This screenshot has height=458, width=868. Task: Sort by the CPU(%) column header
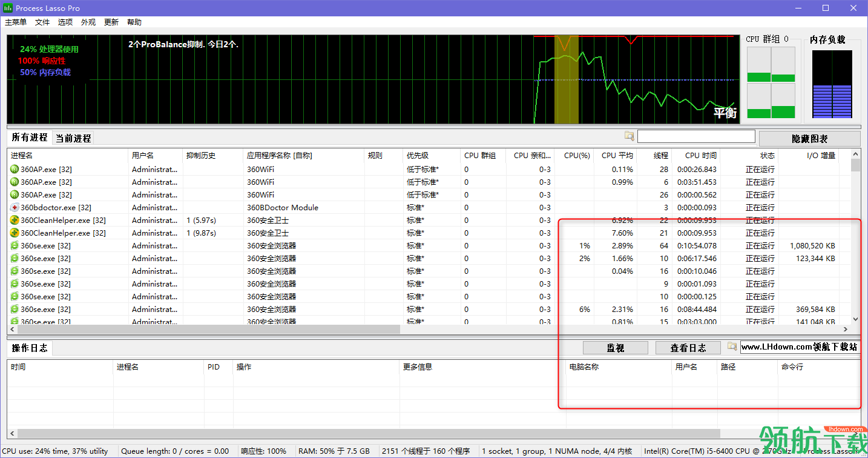(574, 156)
